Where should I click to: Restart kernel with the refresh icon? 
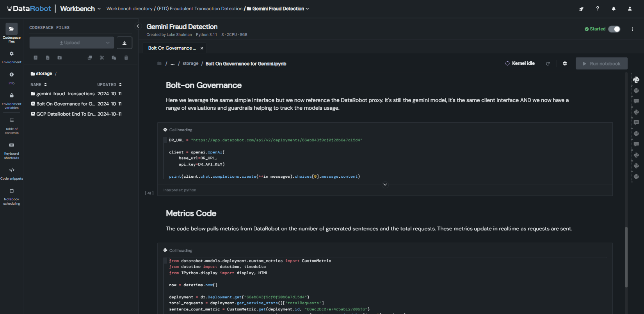click(548, 64)
